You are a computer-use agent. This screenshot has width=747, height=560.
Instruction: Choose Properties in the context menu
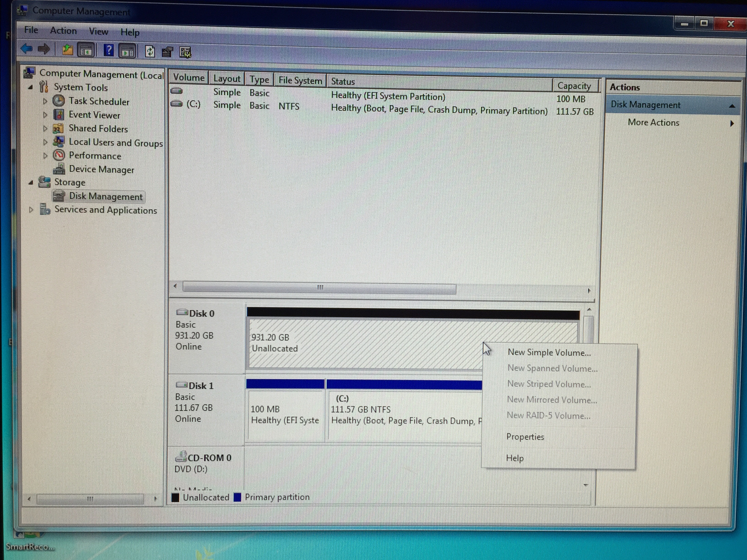(x=525, y=437)
